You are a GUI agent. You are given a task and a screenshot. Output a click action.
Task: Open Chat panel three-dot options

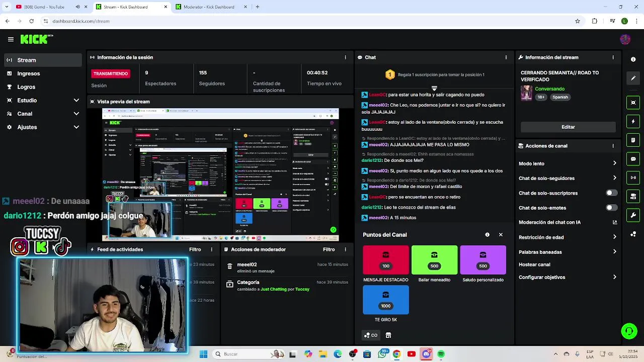click(x=506, y=57)
